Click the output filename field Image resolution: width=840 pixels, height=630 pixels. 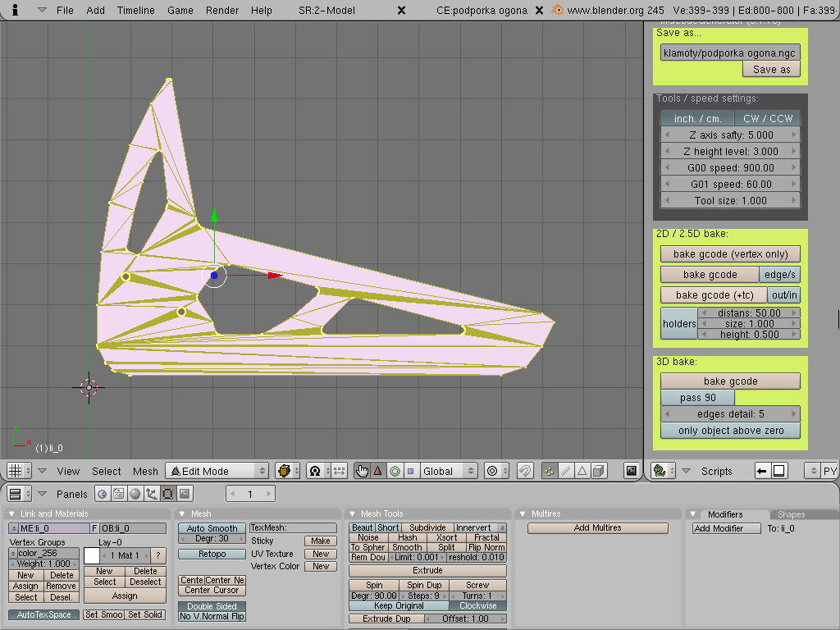pyautogui.click(x=730, y=52)
